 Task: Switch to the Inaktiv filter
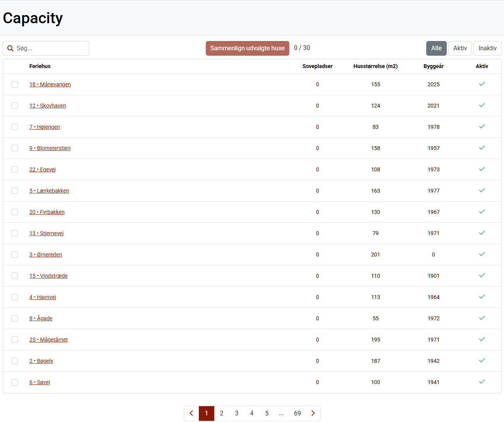pos(487,48)
